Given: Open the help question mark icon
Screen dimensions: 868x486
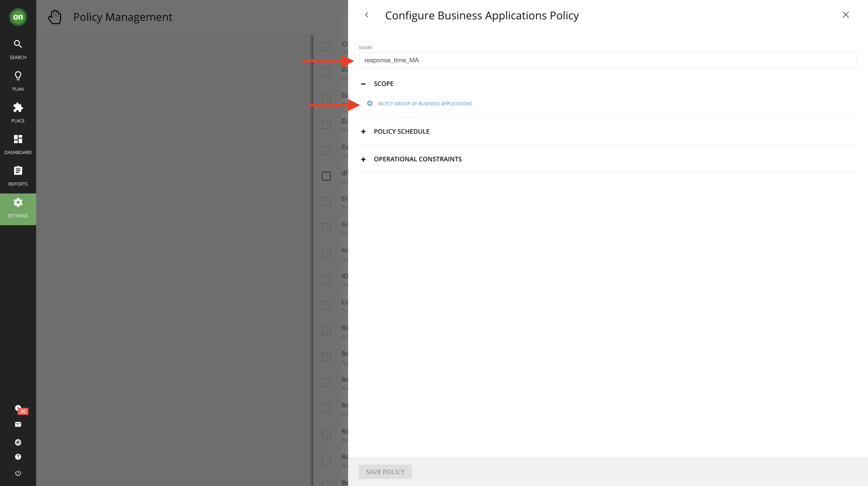Looking at the screenshot, I should point(18,457).
